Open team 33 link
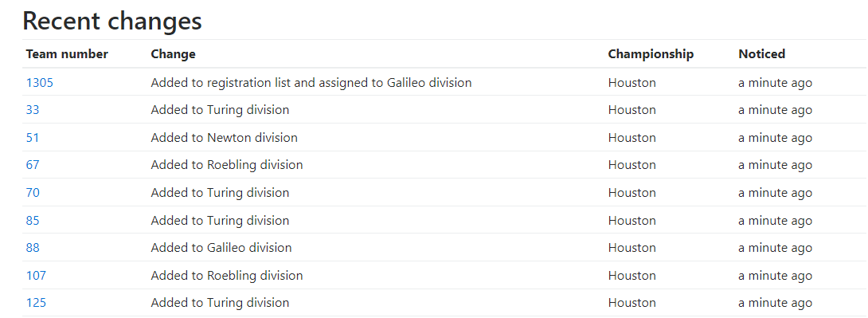This screenshot has width=868, height=318. [x=33, y=110]
